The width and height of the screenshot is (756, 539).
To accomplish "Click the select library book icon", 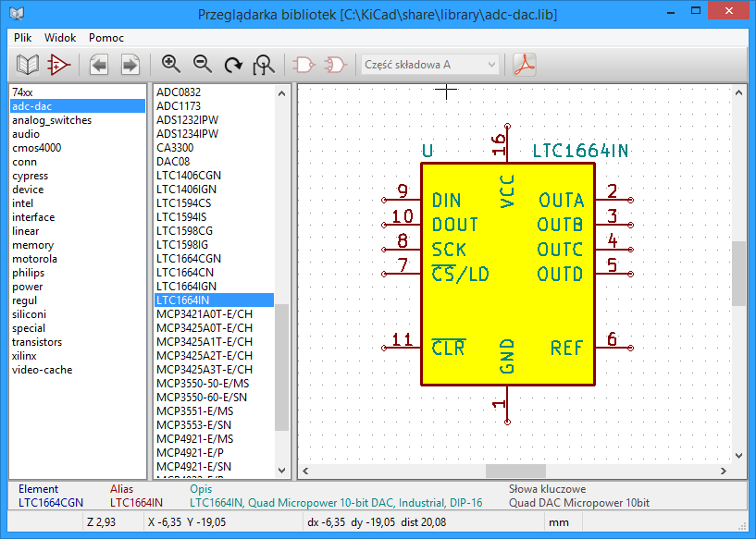I will (x=28, y=65).
